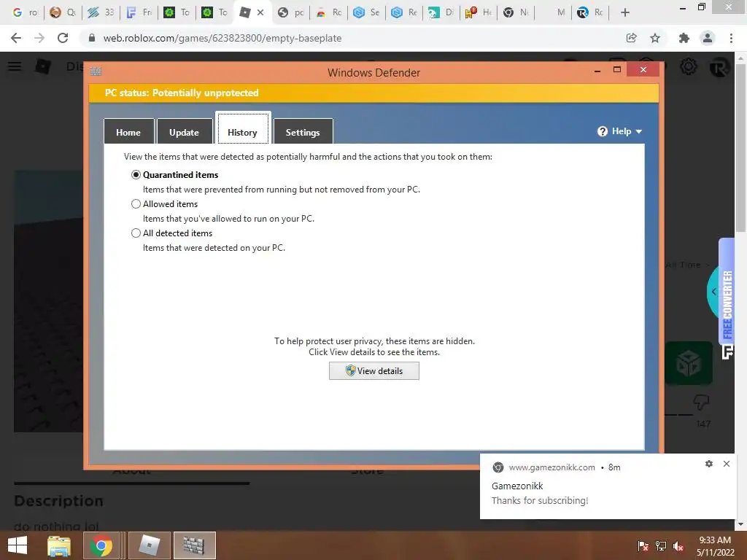747x560 pixels.
Task: Click the network tray icon
Action: 661,546
